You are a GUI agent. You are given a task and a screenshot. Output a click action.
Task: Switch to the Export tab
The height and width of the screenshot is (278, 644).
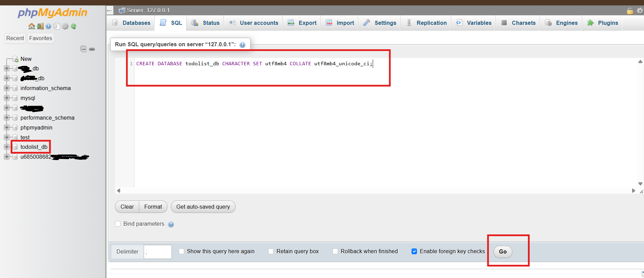coord(302,23)
